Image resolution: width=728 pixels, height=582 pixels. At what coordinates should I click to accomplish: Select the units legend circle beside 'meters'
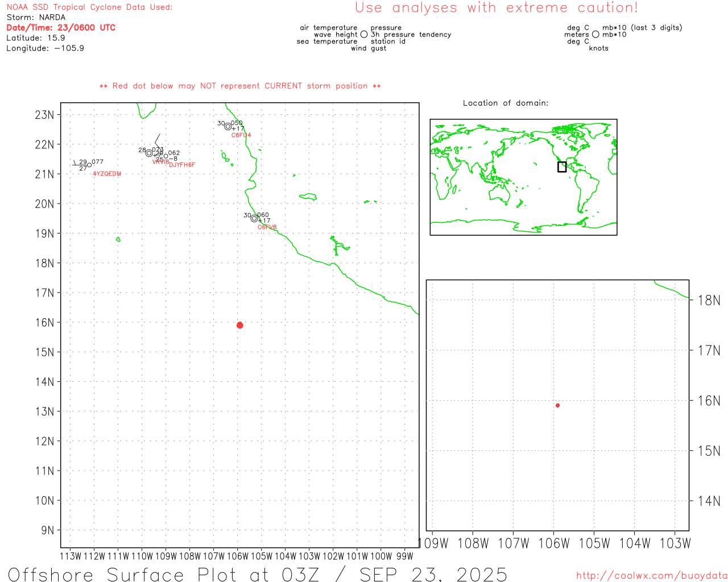(595, 34)
